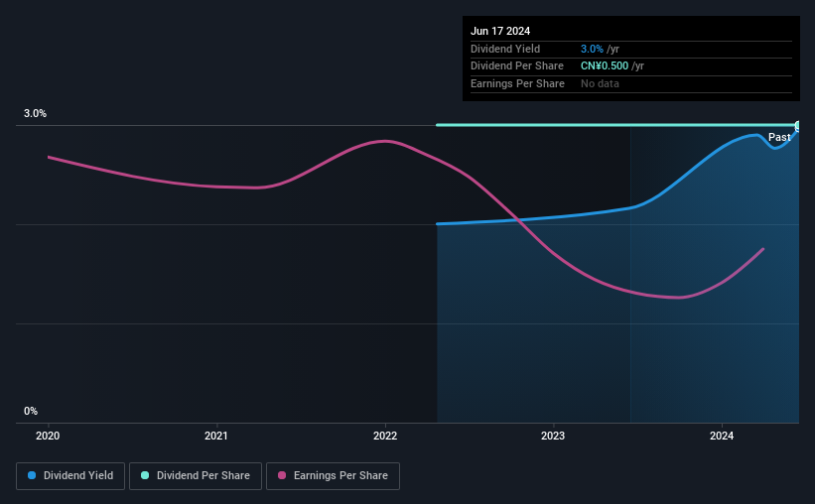Click the teal dot in Dividend Per Share legend
The image size is (815, 504).
pos(145,476)
